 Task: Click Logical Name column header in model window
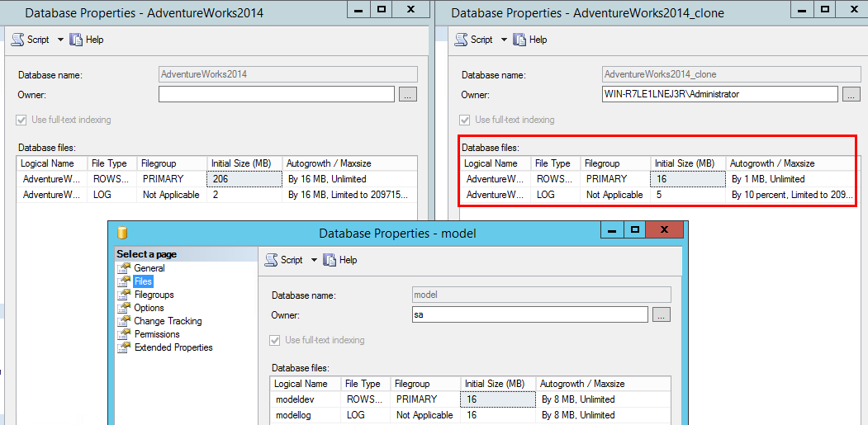click(x=306, y=384)
